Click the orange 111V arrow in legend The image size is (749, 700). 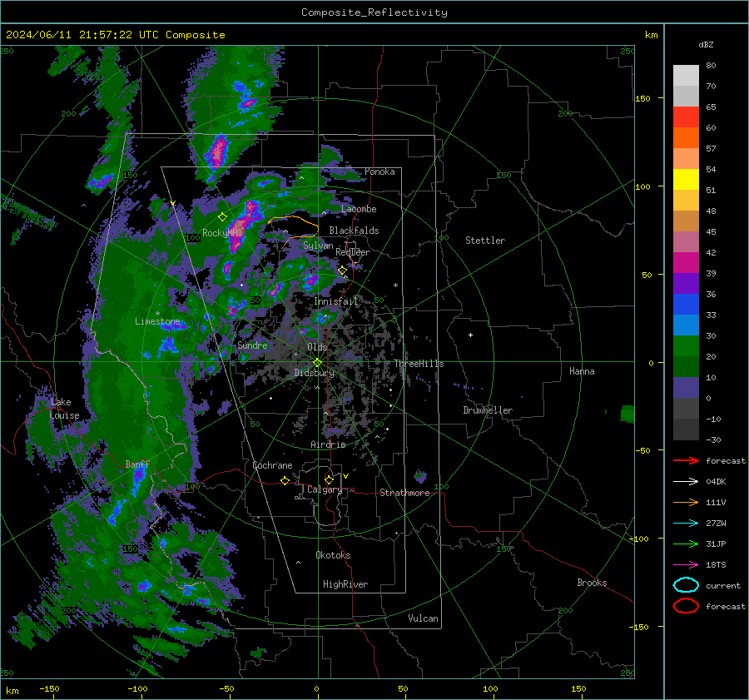(x=686, y=502)
